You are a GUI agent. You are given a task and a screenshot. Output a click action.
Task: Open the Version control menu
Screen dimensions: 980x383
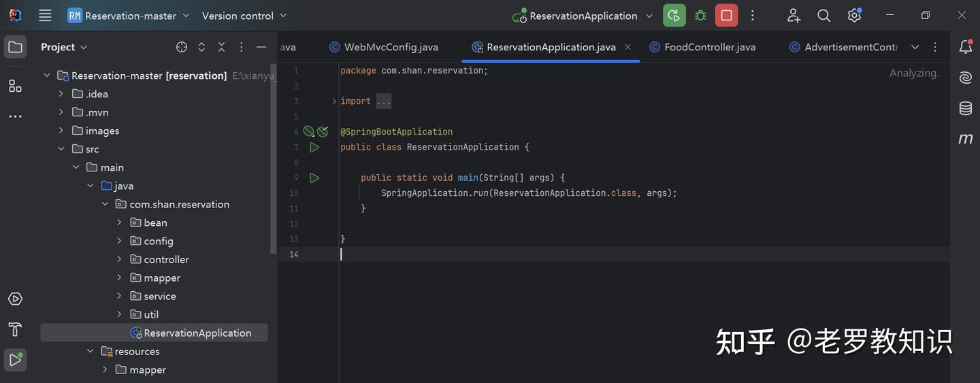coord(244,16)
